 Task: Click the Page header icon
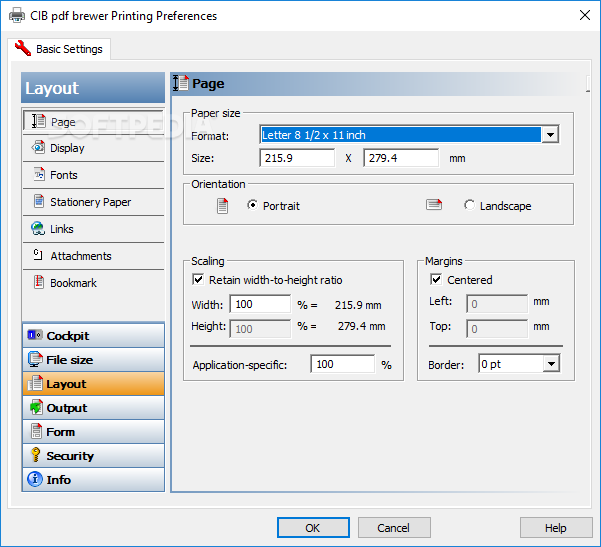coord(181,83)
